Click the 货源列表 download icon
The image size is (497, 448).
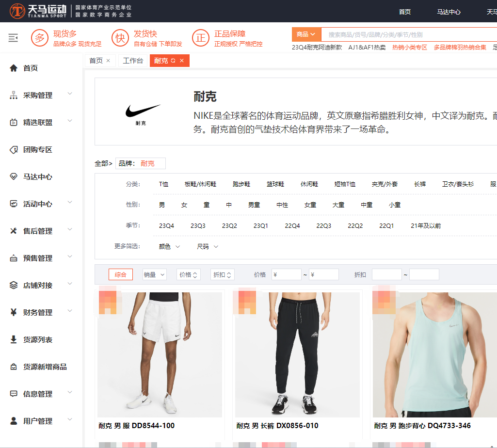coord(13,339)
